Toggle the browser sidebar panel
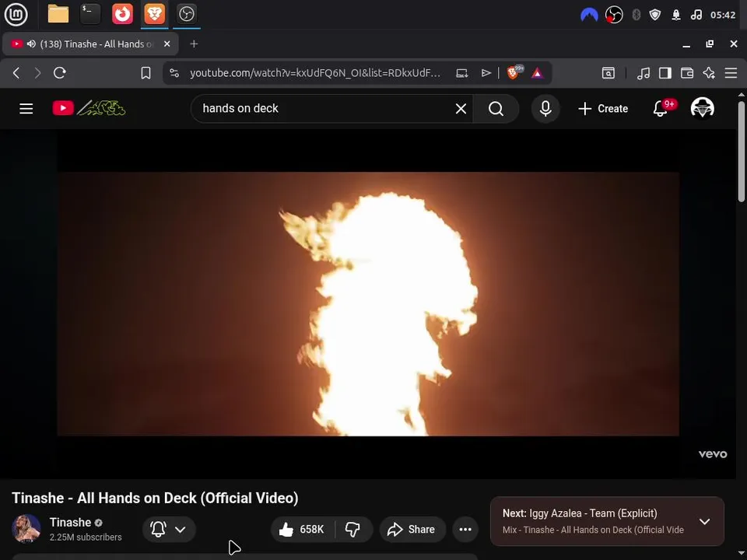The width and height of the screenshot is (747, 560). [665, 73]
